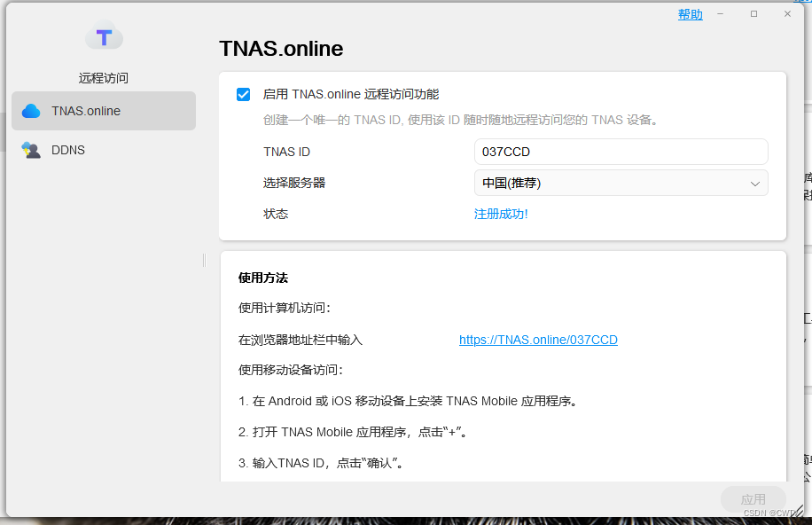Minimize the remote access window

pos(720,14)
